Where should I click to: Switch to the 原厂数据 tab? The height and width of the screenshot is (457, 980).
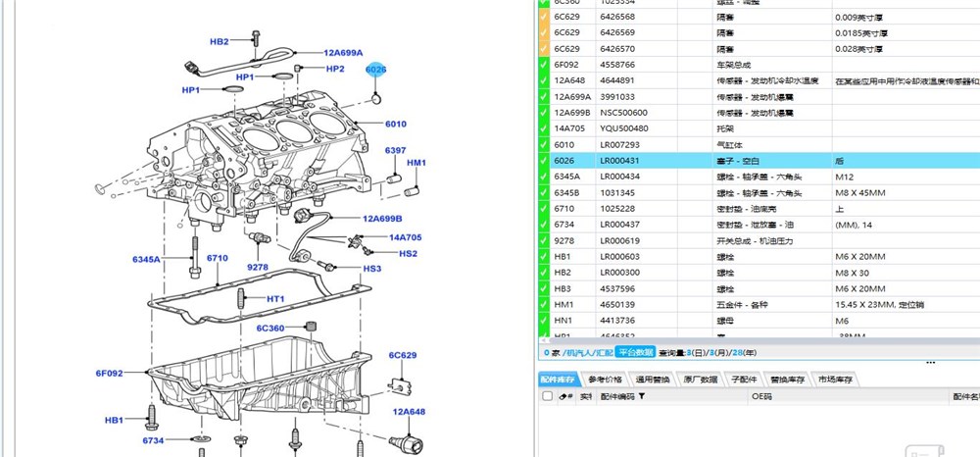point(701,380)
